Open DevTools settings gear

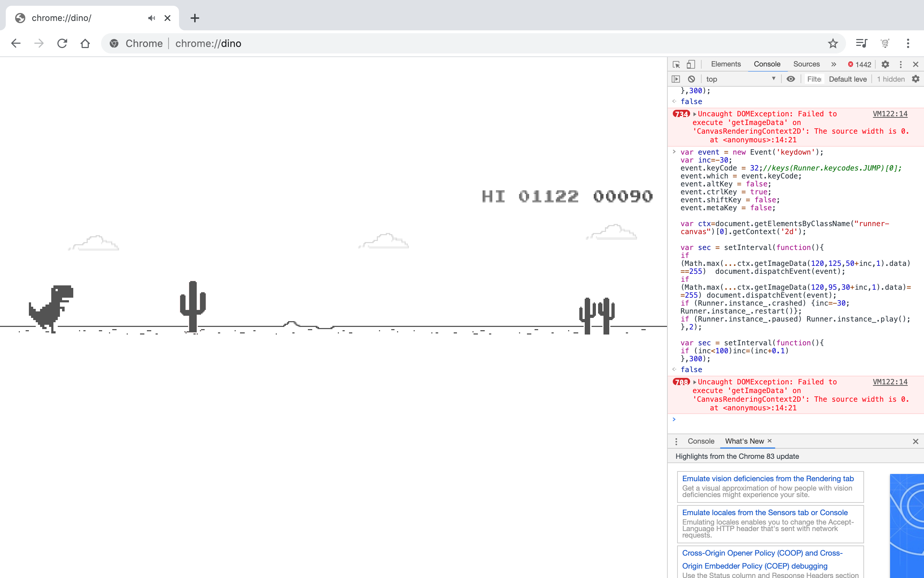click(885, 64)
